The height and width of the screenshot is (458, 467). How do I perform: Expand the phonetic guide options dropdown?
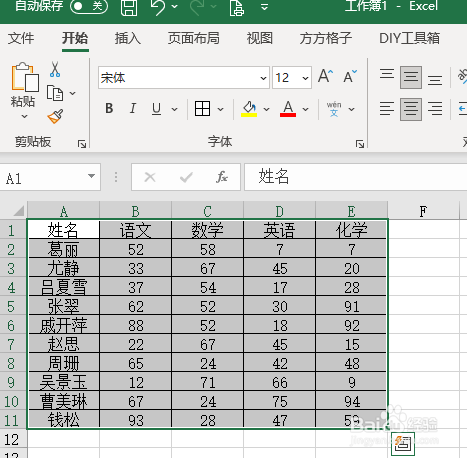click(351, 109)
